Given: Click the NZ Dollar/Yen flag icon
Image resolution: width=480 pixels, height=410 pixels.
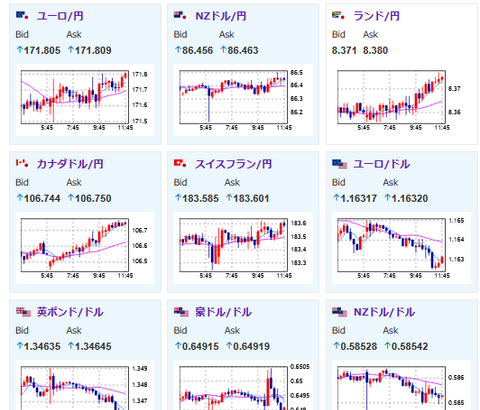Looking at the screenshot, I should (181, 15).
